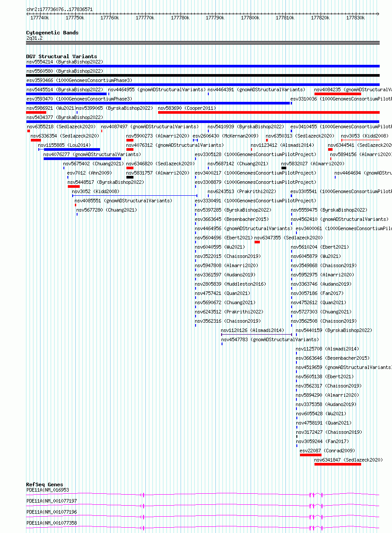
Task: Open the RefSeq Genes track title
Action: (x=44, y=485)
